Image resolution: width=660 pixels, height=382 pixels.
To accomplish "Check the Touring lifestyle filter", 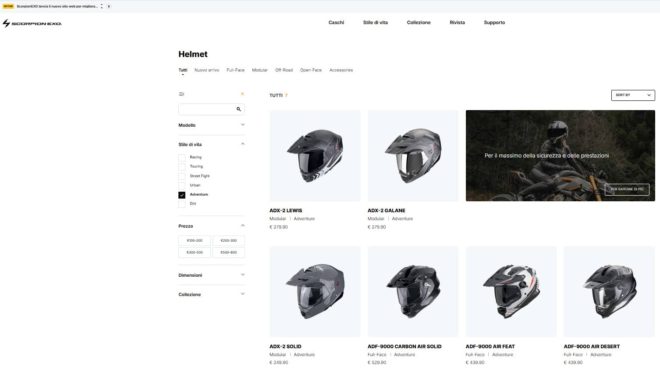I will pyautogui.click(x=182, y=167).
